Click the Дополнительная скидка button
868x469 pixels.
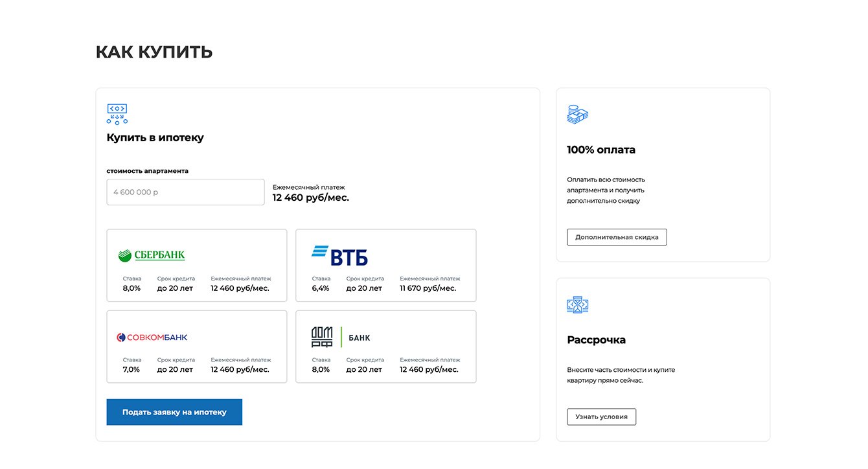[617, 237]
